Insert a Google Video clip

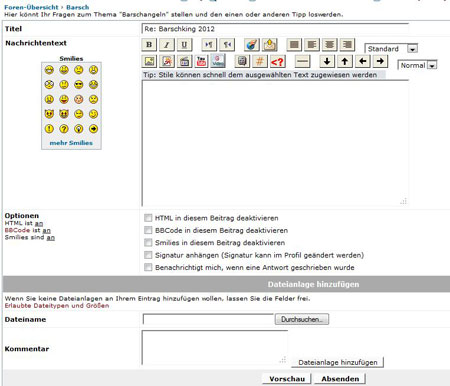218,61
